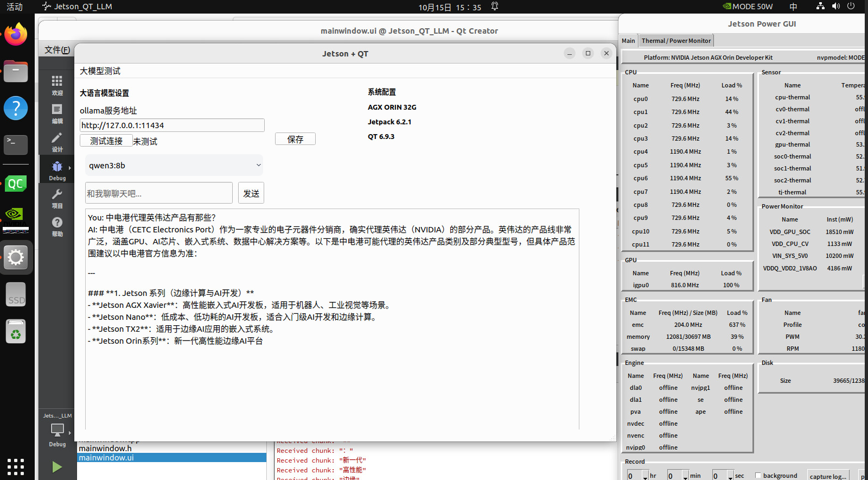Click the 未测试 status text
This screenshot has height=480, width=868.
point(145,141)
